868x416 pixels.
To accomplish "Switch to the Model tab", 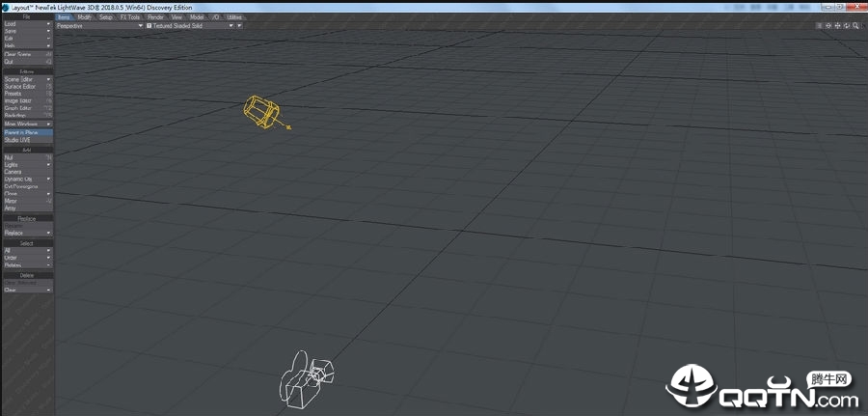I will [x=197, y=17].
